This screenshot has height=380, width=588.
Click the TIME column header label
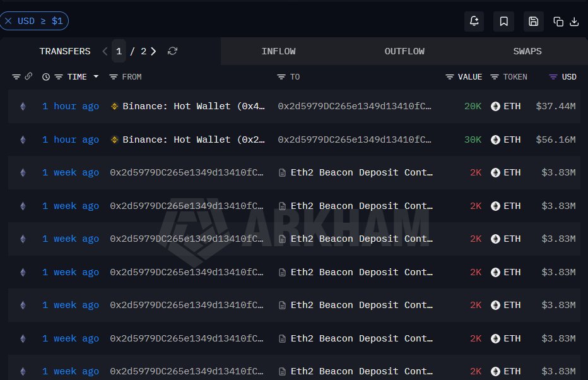pyautogui.click(x=77, y=77)
